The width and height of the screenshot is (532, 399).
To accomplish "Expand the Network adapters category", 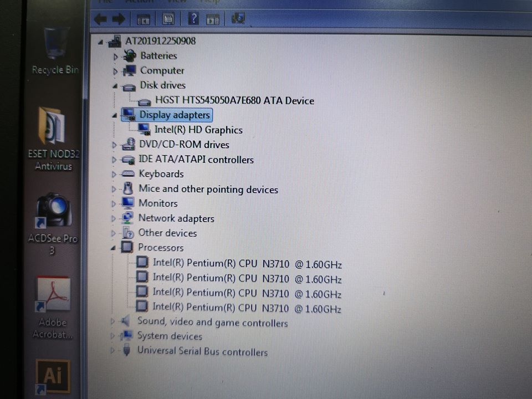I will coord(114,218).
